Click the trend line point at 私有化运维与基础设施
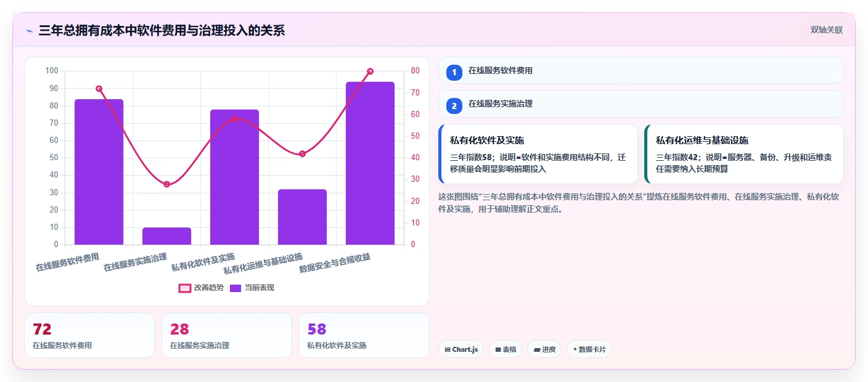The image size is (868, 382). tap(302, 153)
